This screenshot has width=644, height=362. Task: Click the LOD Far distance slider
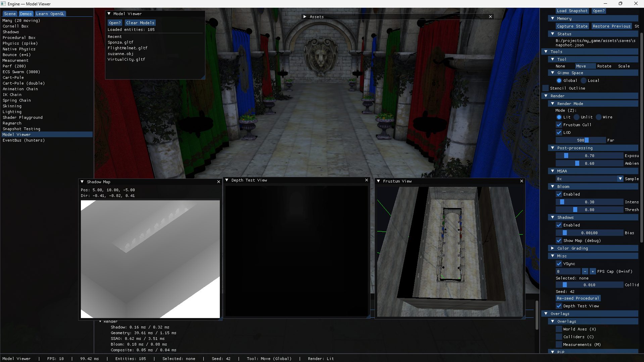click(x=581, y=140)
